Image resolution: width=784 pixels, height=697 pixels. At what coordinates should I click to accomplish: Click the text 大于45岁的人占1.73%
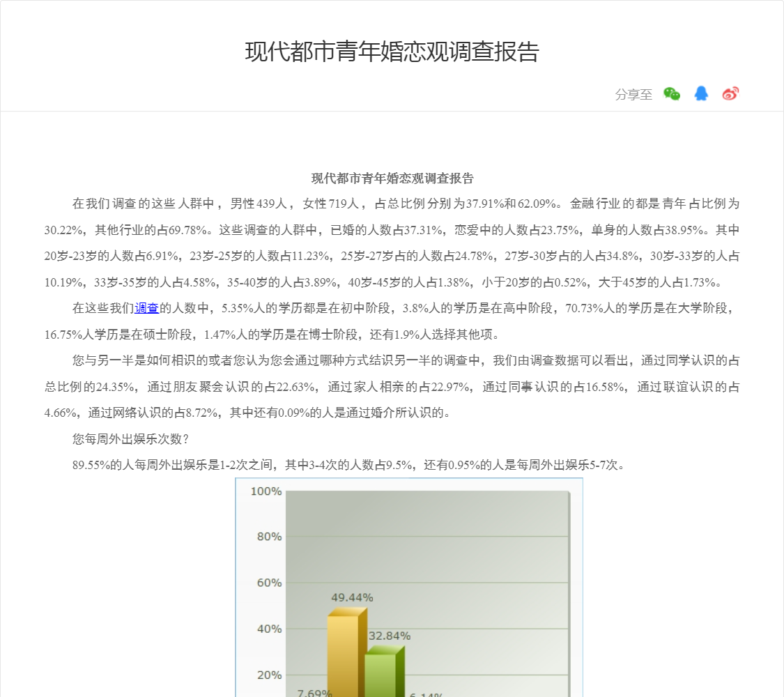pyautogui.click(x=656, y=282)
